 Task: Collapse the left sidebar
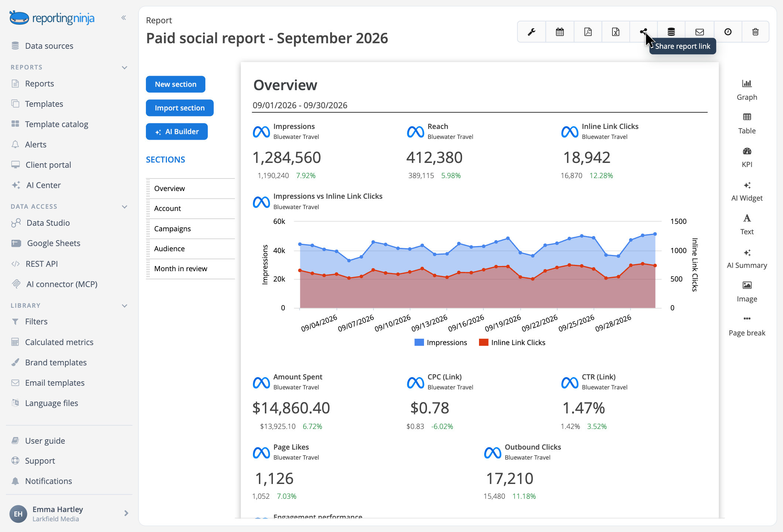pyautogui.click(x=124, y=18)
